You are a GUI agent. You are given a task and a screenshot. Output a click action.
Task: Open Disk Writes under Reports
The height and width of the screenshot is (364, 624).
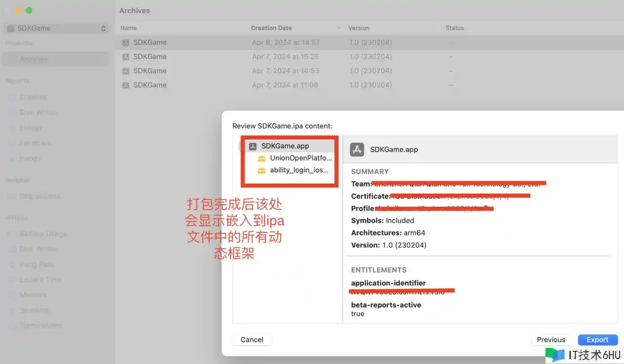pyautogui.click(x=38, y=113)
